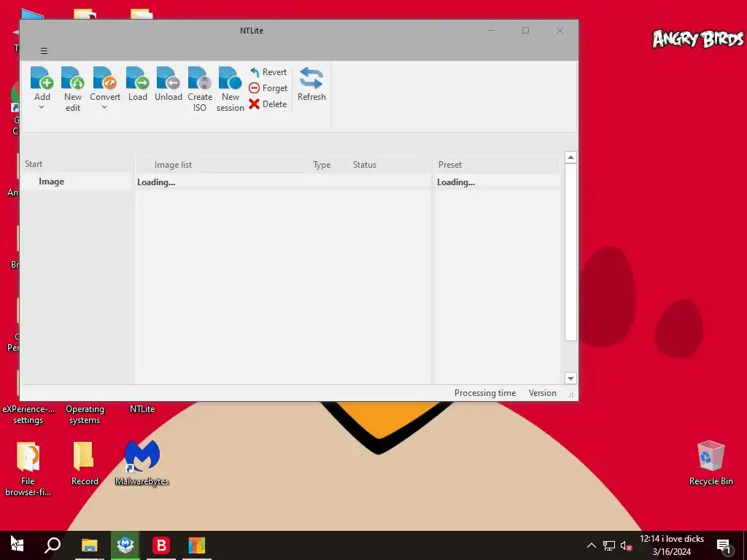Click the vertical scrollbar thumb
Image resolution: width=747 pixels, height=560 pixels.
(570, 252)
